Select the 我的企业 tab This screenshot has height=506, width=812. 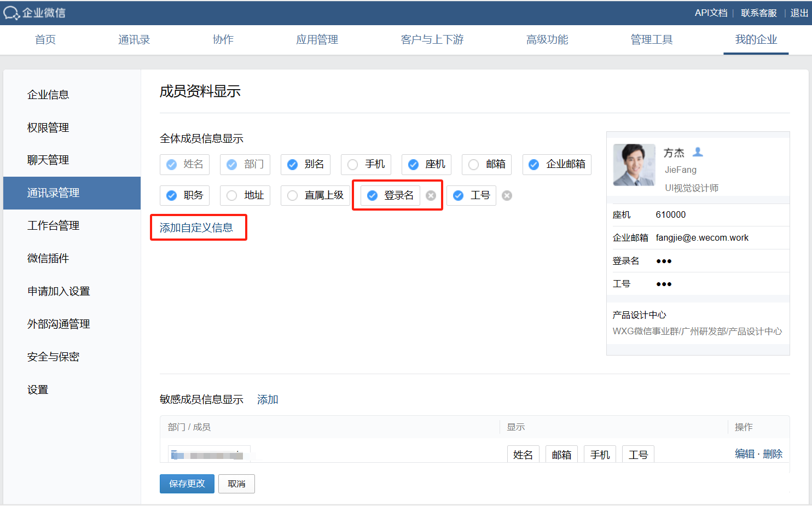[756, 39]
